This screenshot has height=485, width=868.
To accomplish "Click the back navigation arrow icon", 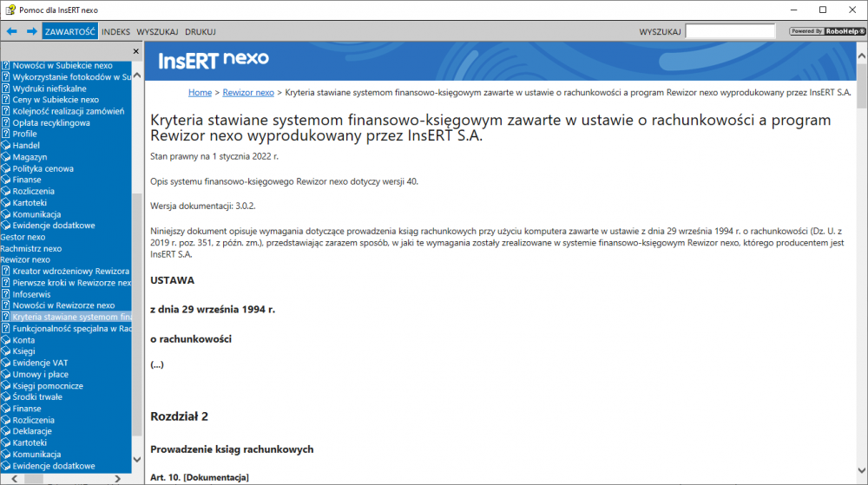I will click(12, 31).
